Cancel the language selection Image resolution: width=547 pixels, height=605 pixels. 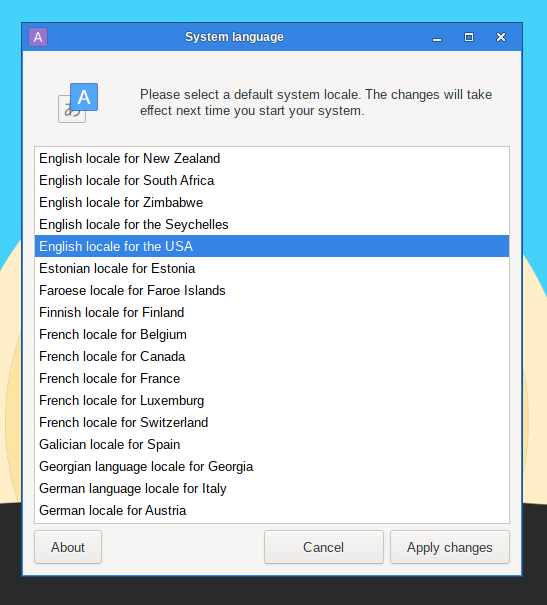coord(324,547)
